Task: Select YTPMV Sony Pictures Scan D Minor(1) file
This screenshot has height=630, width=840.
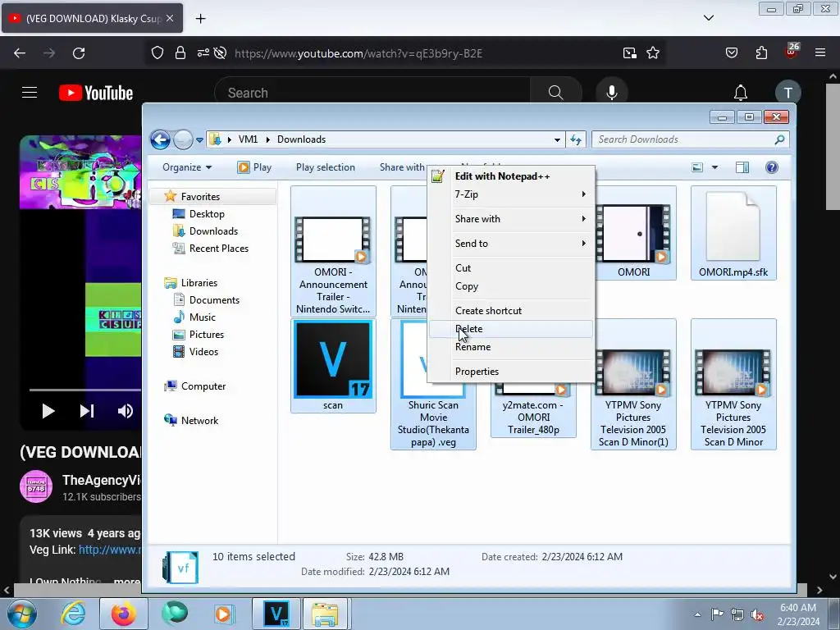Action: (x=633, y=384)
